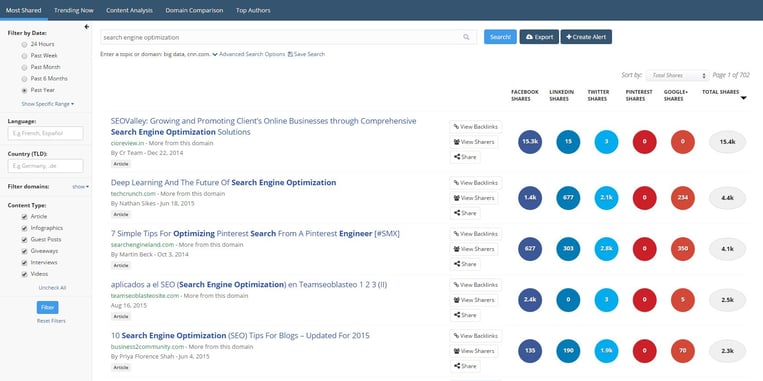Select the 24 Hours date filter
The image size is (763, 381).
(x=24, y=44)
